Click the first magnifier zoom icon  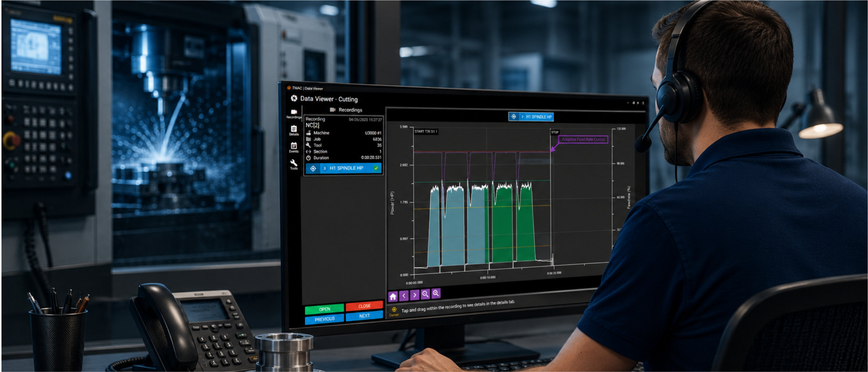point(425,294)
